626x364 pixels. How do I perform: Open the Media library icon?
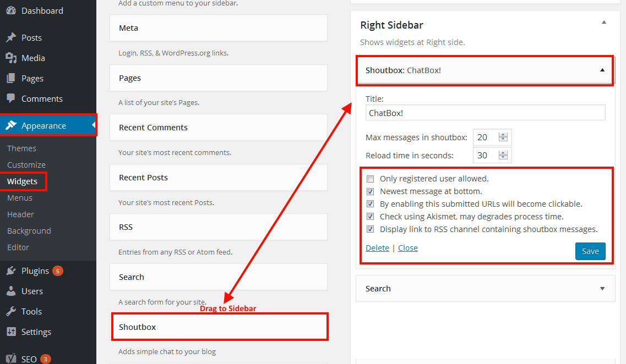pos(11,58)
